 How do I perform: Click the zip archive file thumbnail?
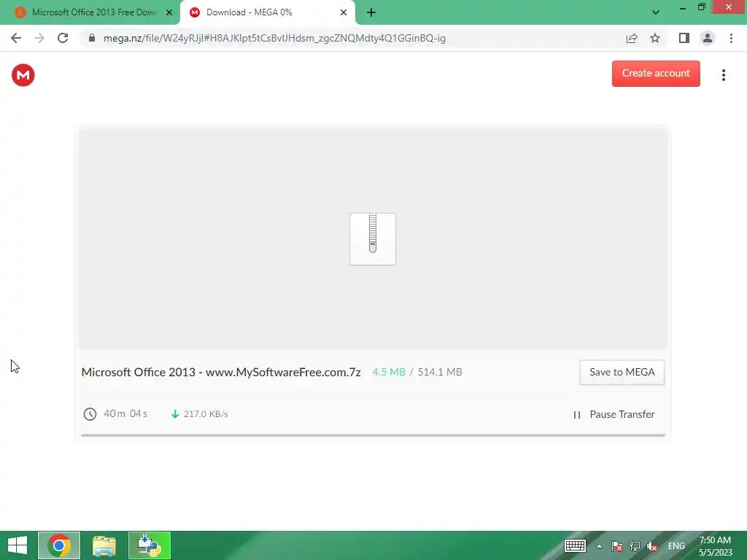tap(373, 238)
